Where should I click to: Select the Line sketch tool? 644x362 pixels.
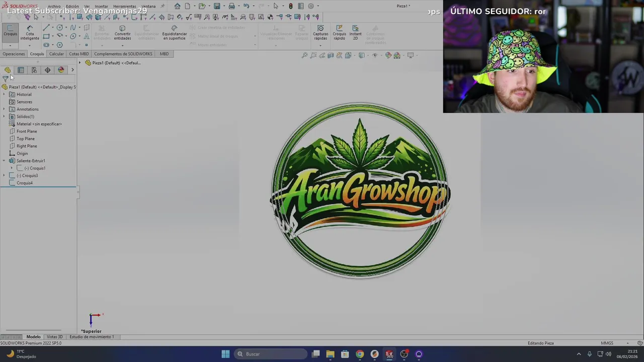click(x=46, y=28)
